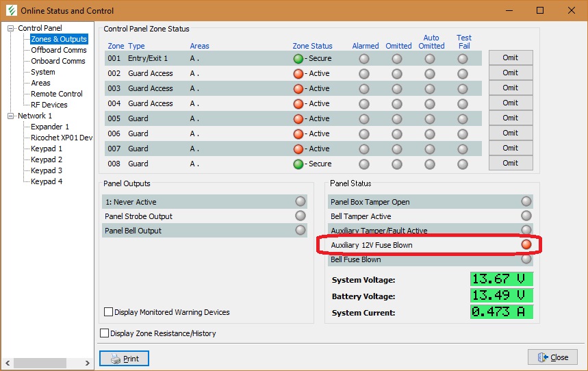Omit zone 005 Guard

[511, 118]
